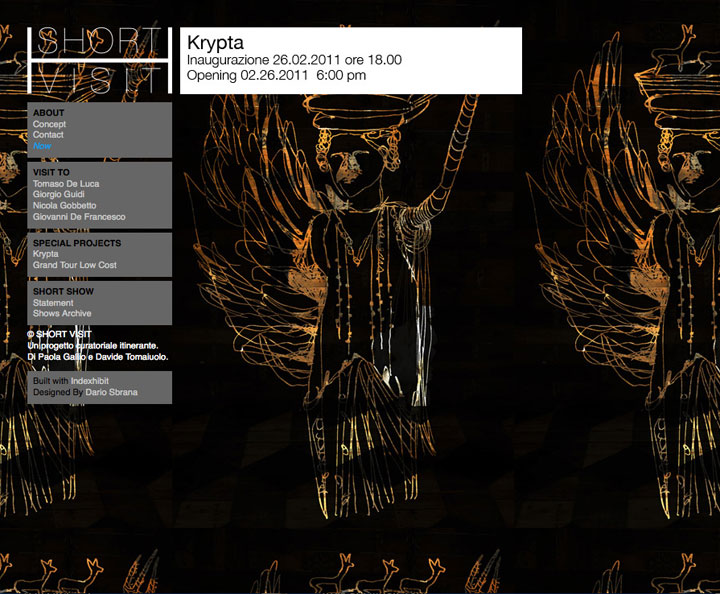Open Grand Tour Low Cost project
This screenshot has height=594, width=720.
click(x=75, y=265)
